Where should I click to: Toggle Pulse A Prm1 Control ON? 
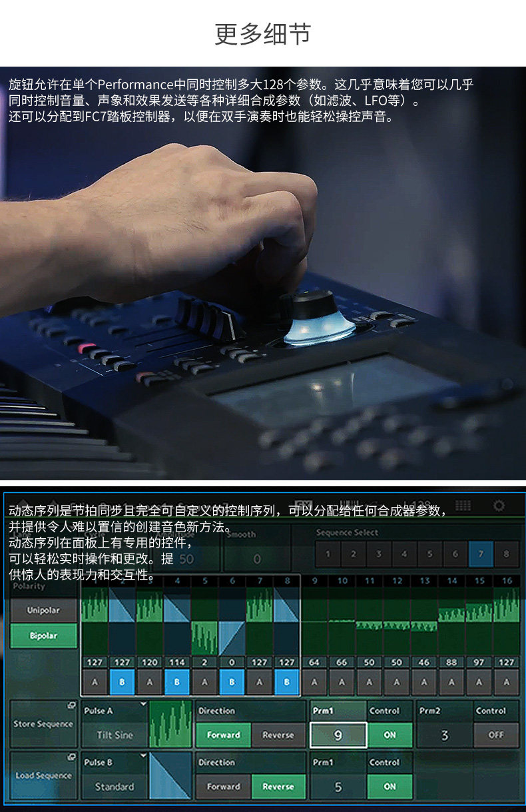(390, 735)
